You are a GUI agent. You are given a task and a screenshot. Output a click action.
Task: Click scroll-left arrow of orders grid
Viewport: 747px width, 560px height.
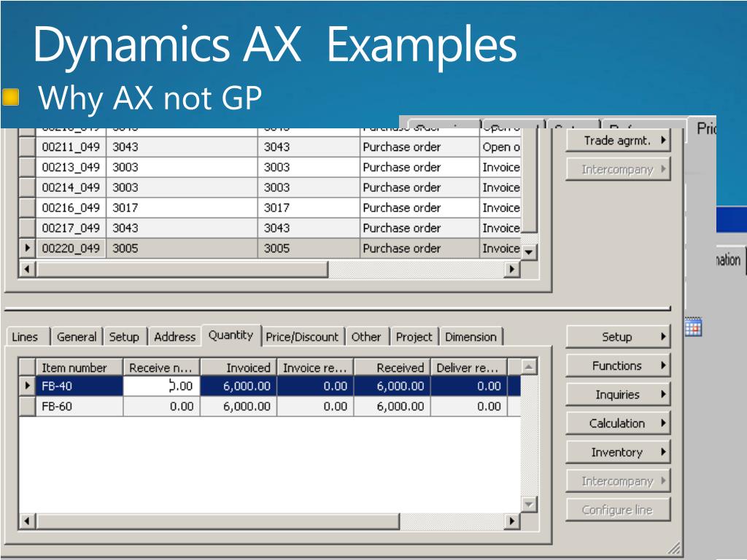coord(27,269)
